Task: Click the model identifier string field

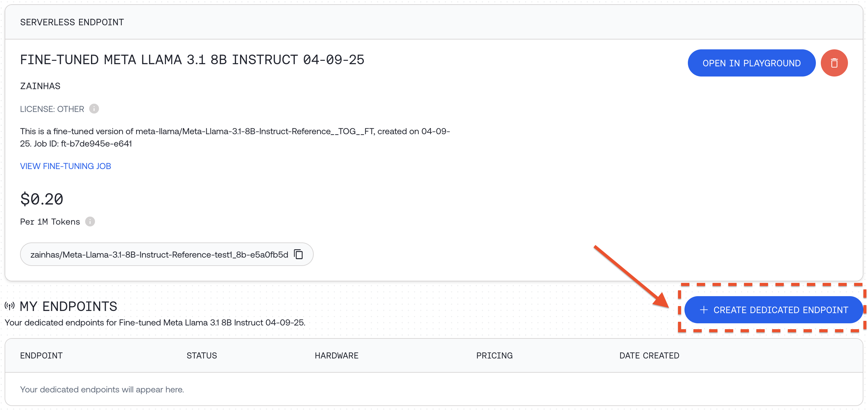Action: tap(159, 255)
